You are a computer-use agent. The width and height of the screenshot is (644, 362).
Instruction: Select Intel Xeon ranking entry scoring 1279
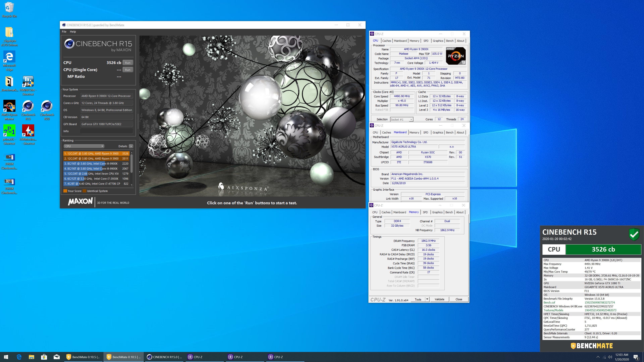[x=96, y=173]
